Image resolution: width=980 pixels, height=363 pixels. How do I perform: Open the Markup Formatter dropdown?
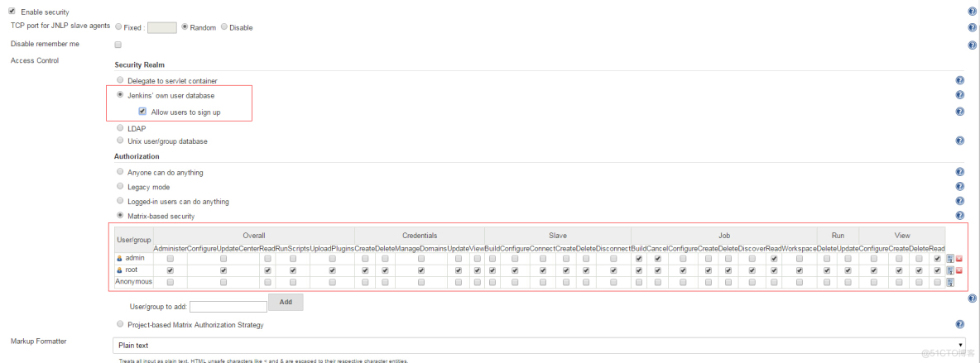(x=538, y=345)
